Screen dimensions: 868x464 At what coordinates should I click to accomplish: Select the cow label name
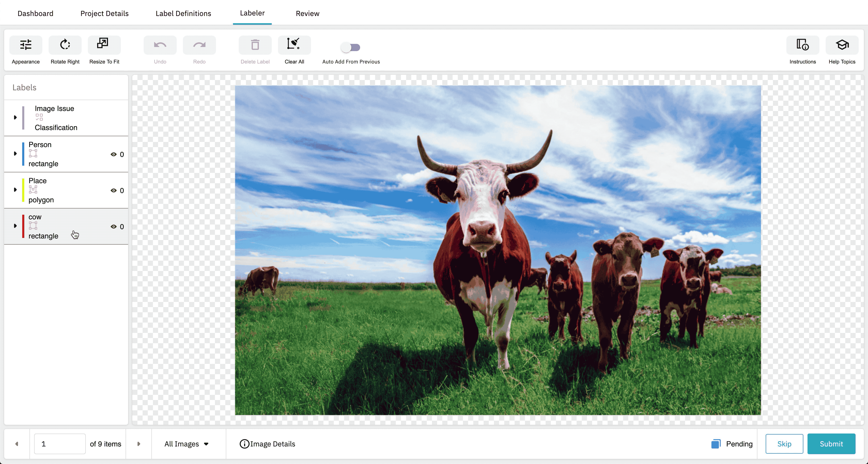pos(35,217)
